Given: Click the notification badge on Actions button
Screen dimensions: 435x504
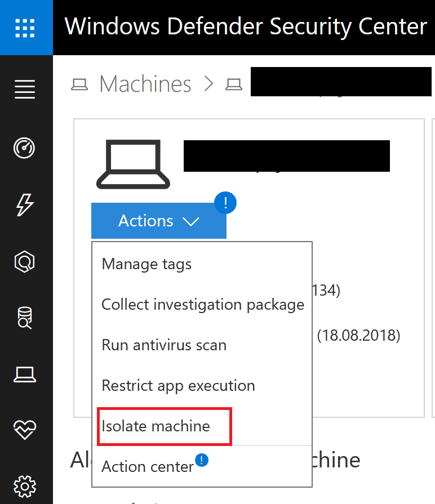Looking at the screenshot, I should click(x=225, y=203).
